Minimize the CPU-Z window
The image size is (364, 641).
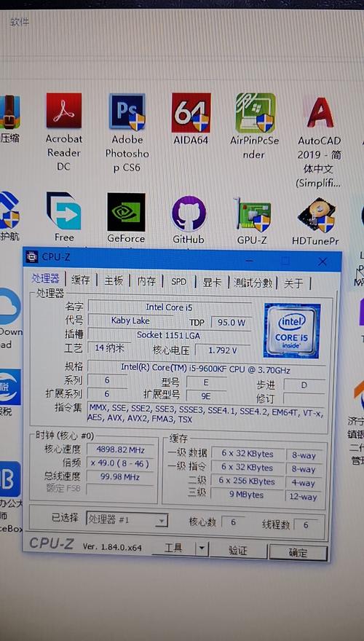point(250,260)
